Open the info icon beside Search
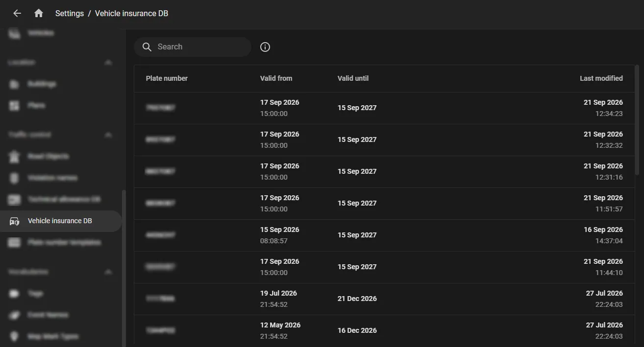The image size is (644, 347). pos(265,47)
